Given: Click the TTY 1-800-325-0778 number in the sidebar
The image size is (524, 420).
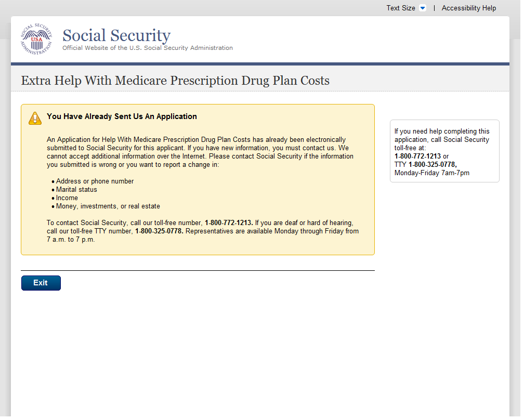Looking at the screenshot, I should [x=433, y=165].
